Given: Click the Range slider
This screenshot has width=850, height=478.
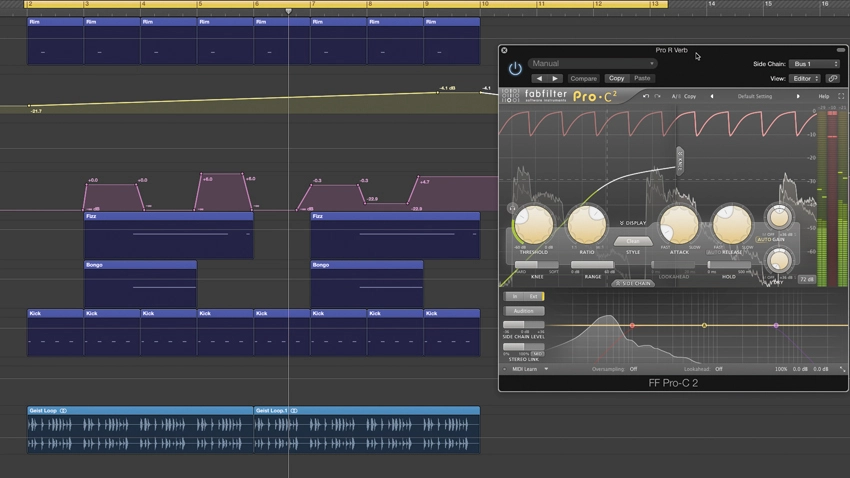Looking at the screenshot, I should 593,264.
